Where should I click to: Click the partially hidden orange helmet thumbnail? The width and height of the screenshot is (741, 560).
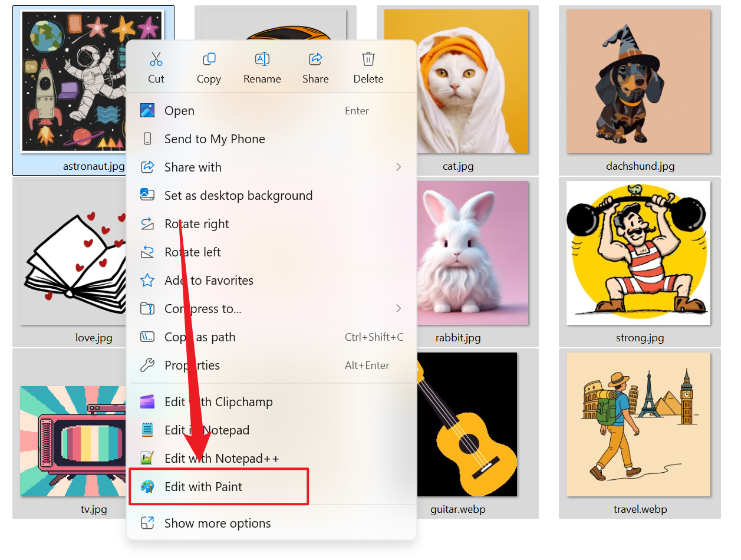(275, 24)
